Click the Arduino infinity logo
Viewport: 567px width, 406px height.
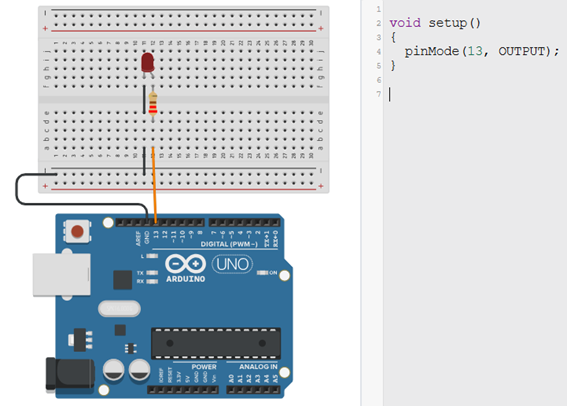(x=186, y=264)
